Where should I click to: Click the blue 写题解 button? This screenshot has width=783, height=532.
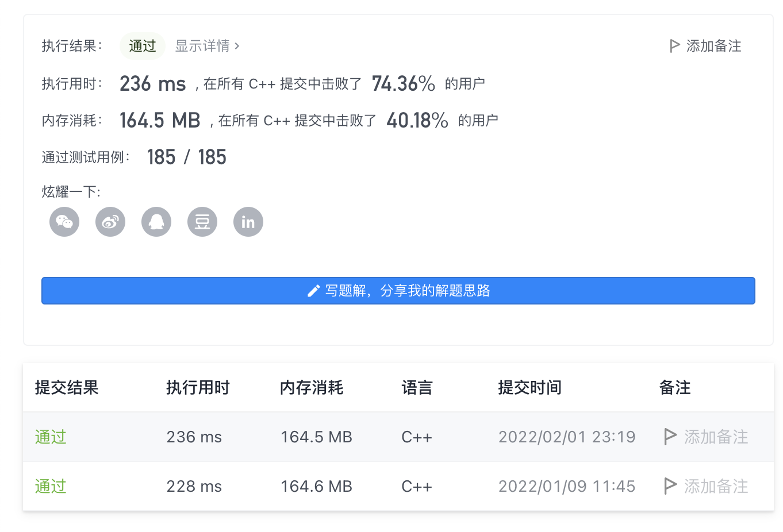398,291
